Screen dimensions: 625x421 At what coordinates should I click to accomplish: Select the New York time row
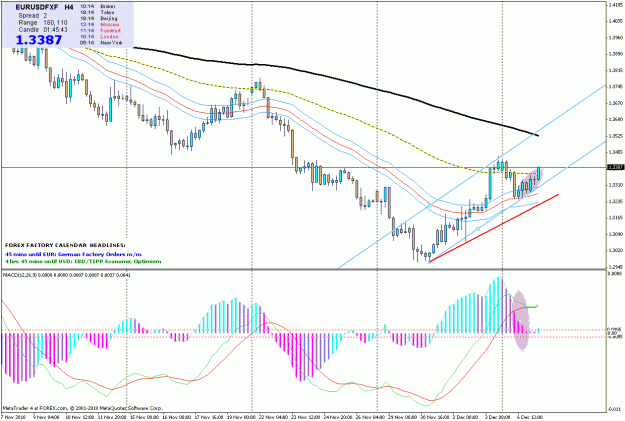coord(101,43)
